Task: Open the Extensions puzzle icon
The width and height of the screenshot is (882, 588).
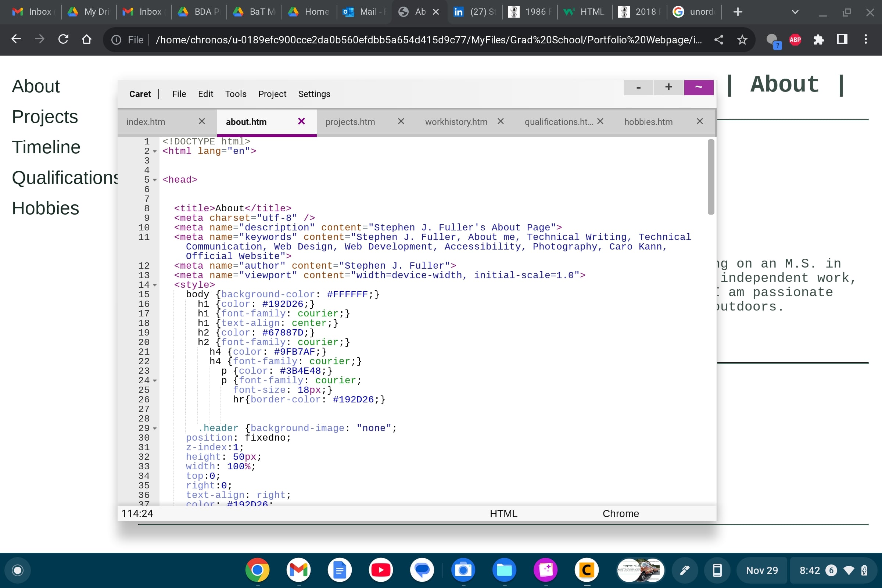Action: [818, 39]
